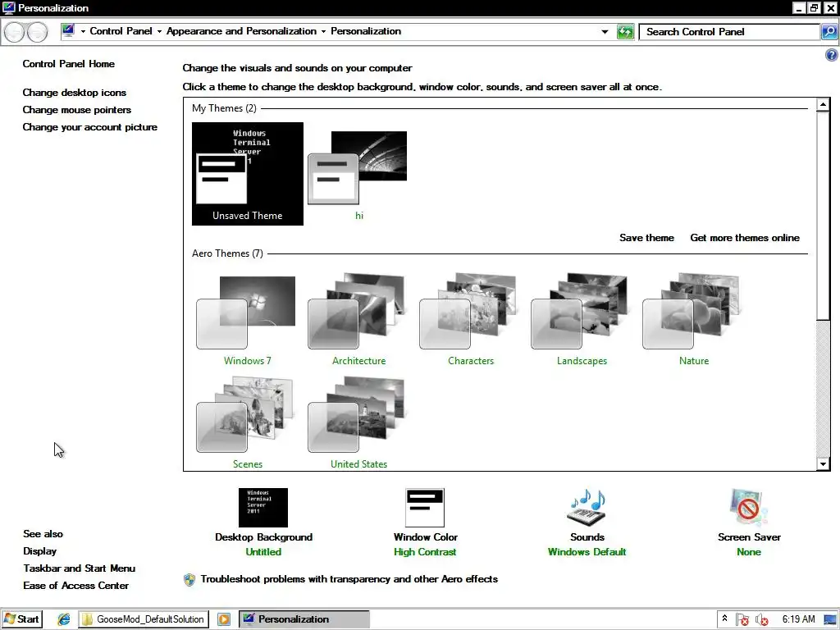Click the Search Control Panel field
Screen dimensions: 840x630
(729, 32)
